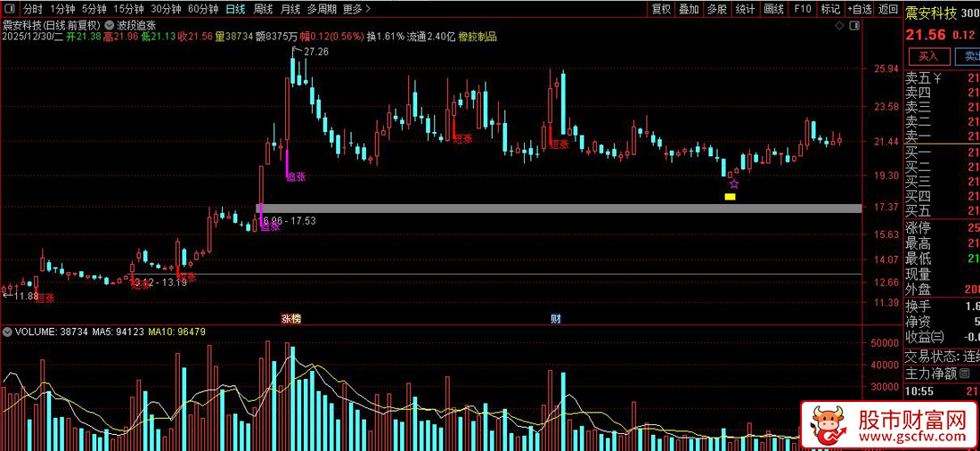Select the 15分钟 period

pyautogui.click(x=129, y=9)
